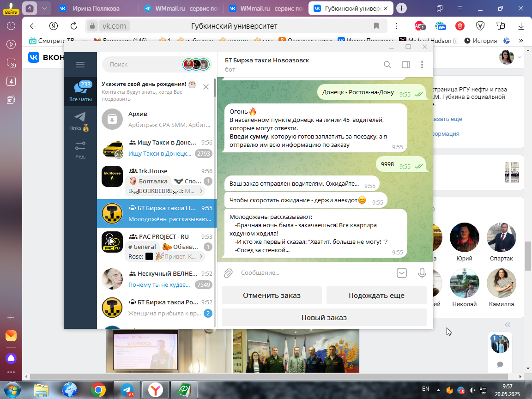Switch to first WMmail.ru tab with Telegram icon
The image size is (532, 399).
[181, 8]
